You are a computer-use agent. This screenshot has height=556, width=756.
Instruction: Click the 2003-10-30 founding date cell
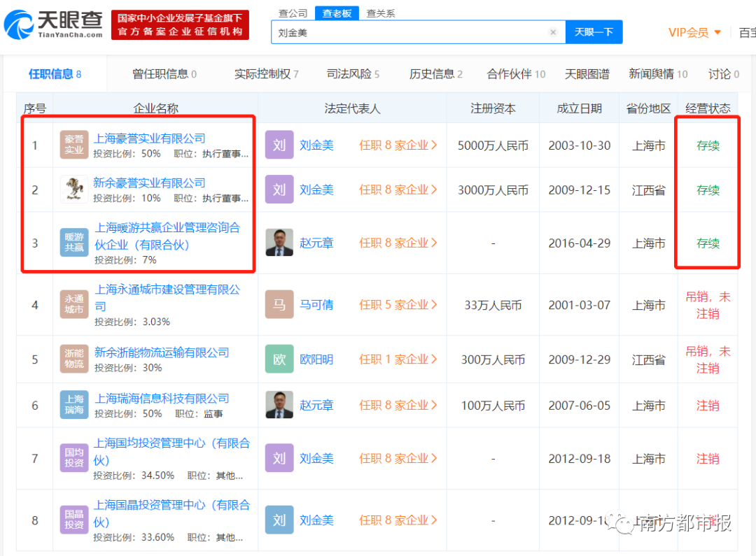pyautogui.click(x=579, y=145)
